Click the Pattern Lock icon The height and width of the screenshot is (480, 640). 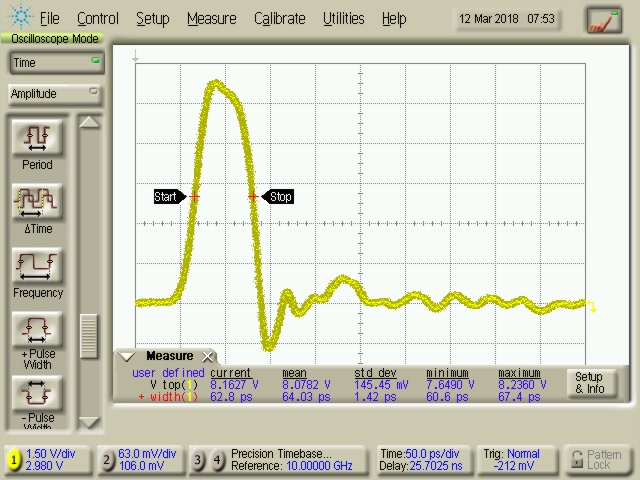click(596, 460)
